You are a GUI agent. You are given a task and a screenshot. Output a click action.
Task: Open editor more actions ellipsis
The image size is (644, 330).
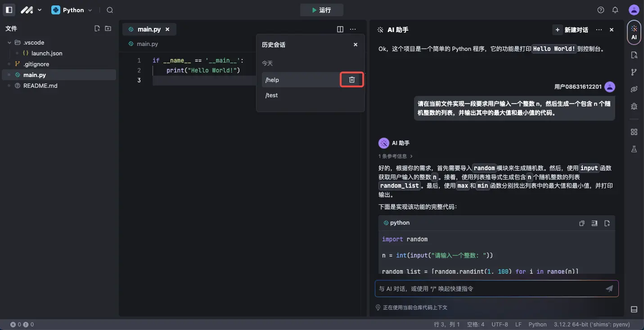click(353, 29)
